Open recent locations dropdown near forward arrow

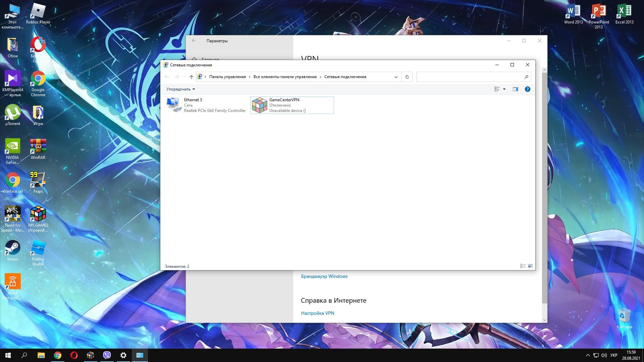[184, 77]
